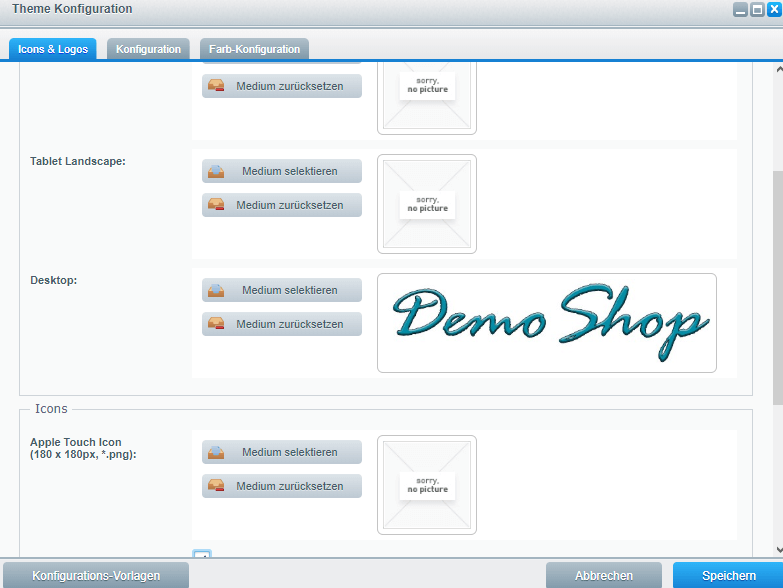
Task: Reset the Desktop logo medium
Action: (282, 324)
